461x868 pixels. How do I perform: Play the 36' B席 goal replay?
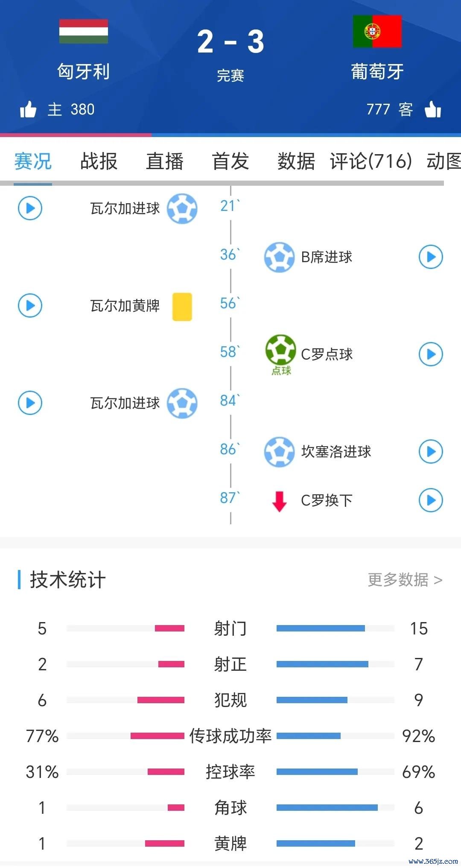tap(431, 257)
